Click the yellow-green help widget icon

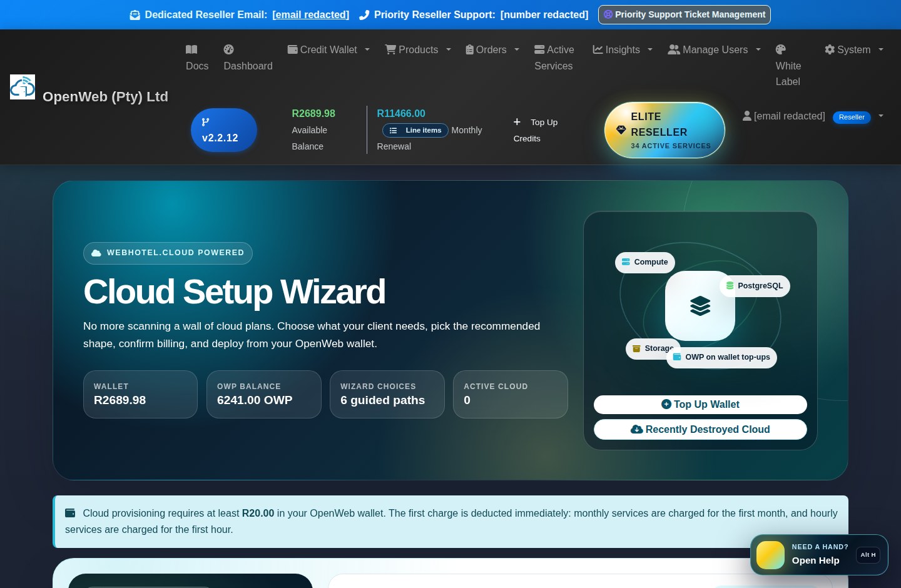770,555
